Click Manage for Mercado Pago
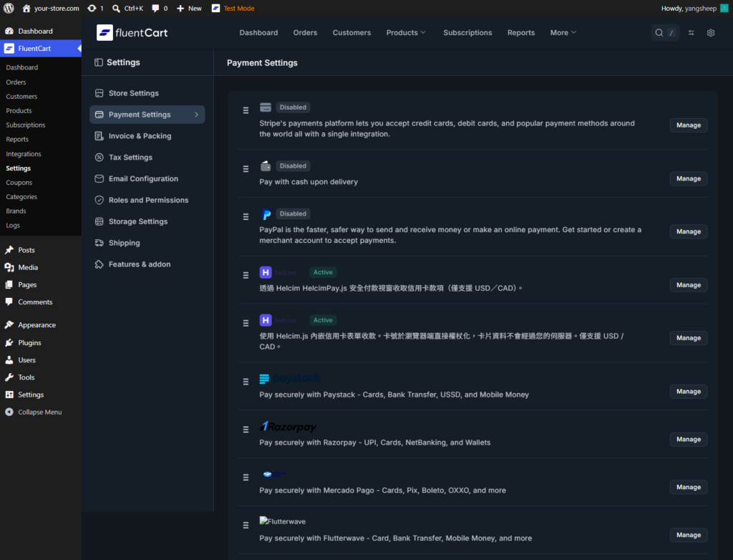The image size is (733, 560). click(688, 487)
